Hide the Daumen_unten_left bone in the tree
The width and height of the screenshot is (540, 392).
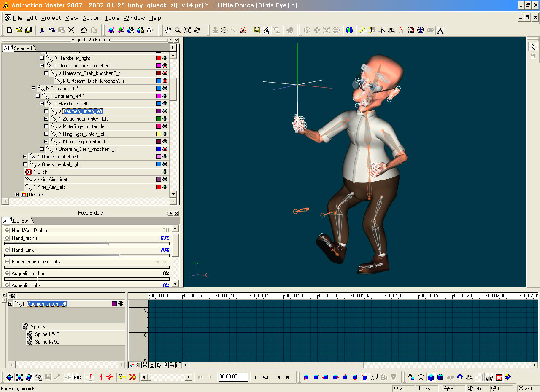tap(165, 111)
